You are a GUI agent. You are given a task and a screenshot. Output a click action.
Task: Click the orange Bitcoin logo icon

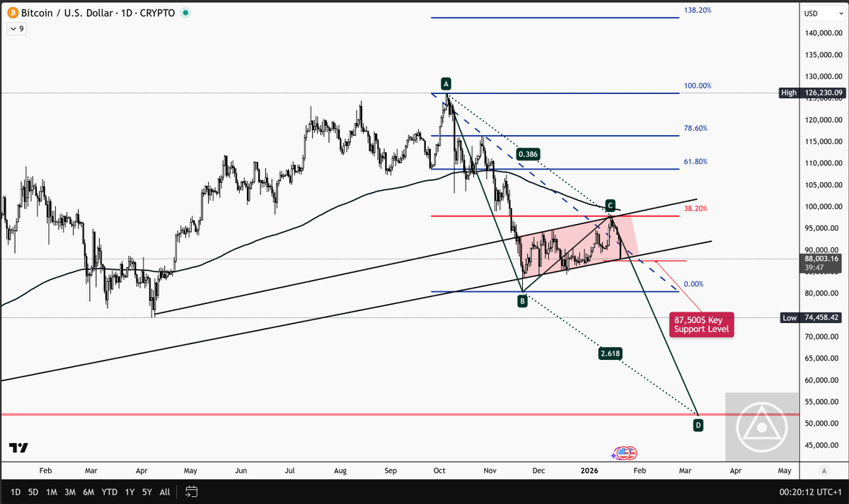11,13
